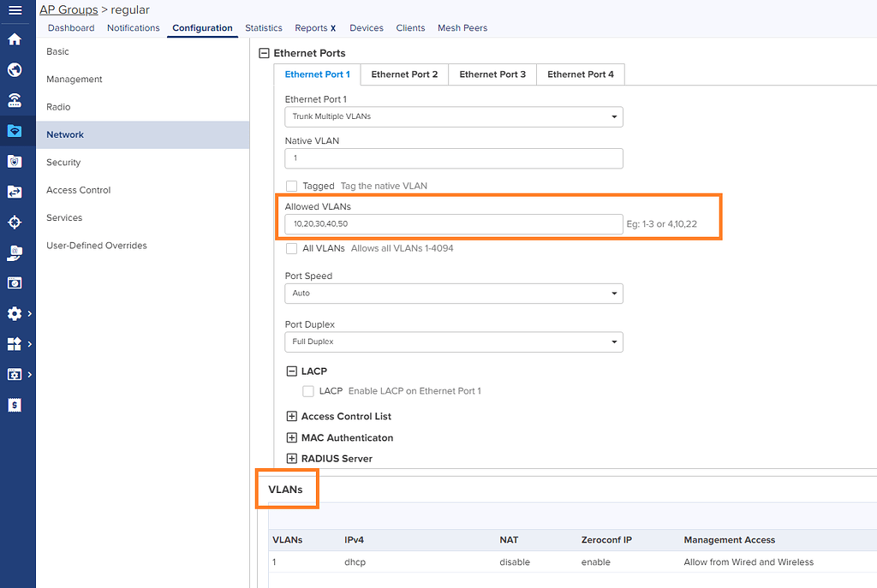Click the Allowed VLANs input field

(453, 224)
